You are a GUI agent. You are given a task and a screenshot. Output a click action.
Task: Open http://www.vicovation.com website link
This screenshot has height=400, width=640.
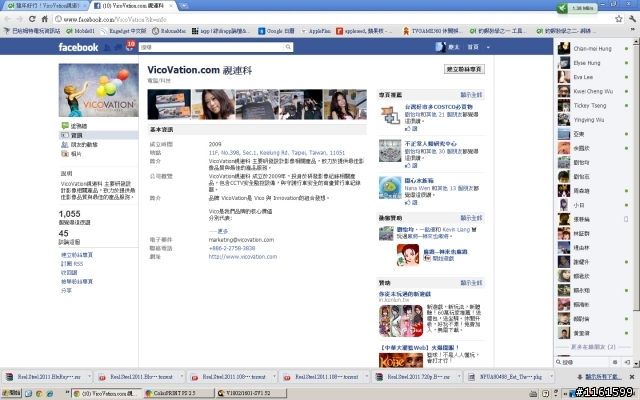point(243,257)
